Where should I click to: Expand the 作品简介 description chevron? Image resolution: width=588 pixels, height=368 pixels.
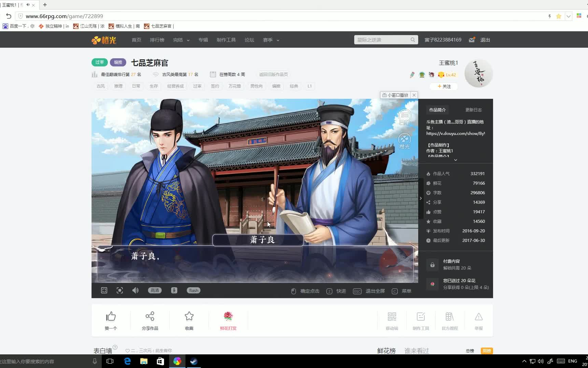(456, 160)
